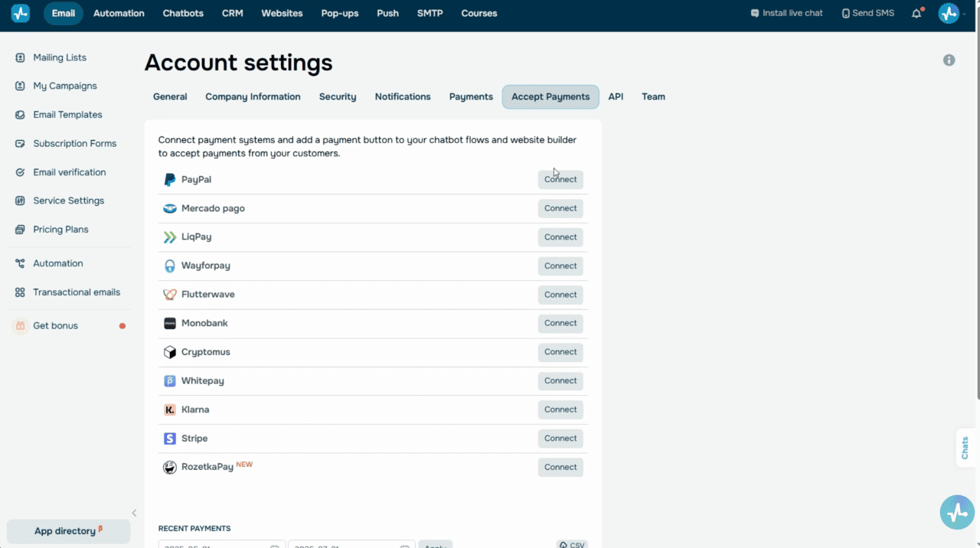Click the Mercado pago logo icon
The width and height of the screenshot is (980, 548).
click(170, 208)
